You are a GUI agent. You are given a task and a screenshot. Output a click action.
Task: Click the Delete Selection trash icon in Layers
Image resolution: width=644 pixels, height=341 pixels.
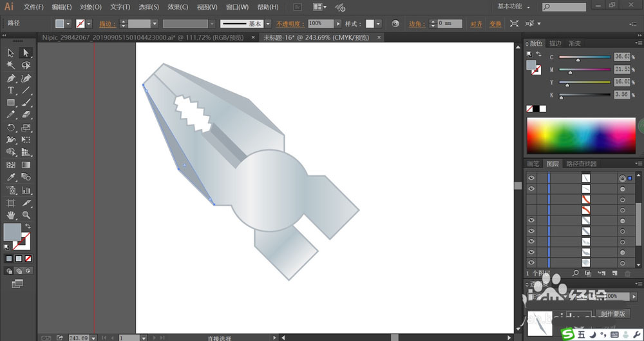(627, 273)
